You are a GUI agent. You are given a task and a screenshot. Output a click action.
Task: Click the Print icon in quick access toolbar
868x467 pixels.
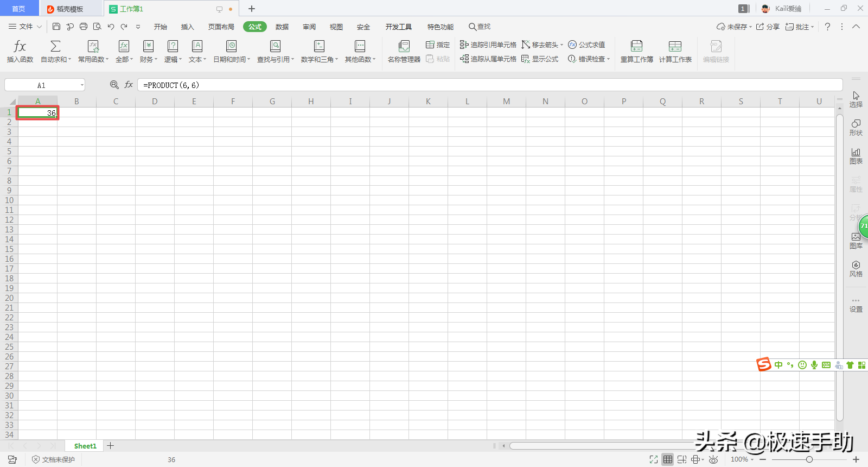coord(84,27)
